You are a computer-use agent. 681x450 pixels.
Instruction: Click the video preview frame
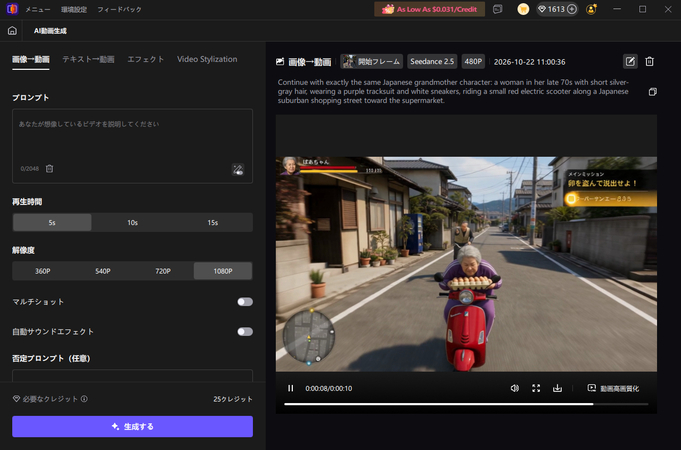[x=466, y=264]
